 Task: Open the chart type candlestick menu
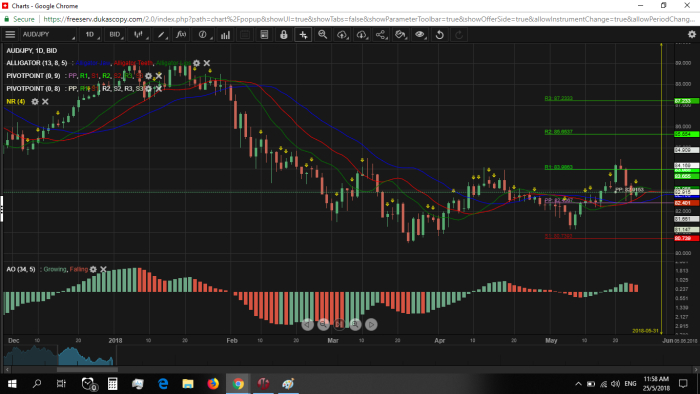click(139, 34)
